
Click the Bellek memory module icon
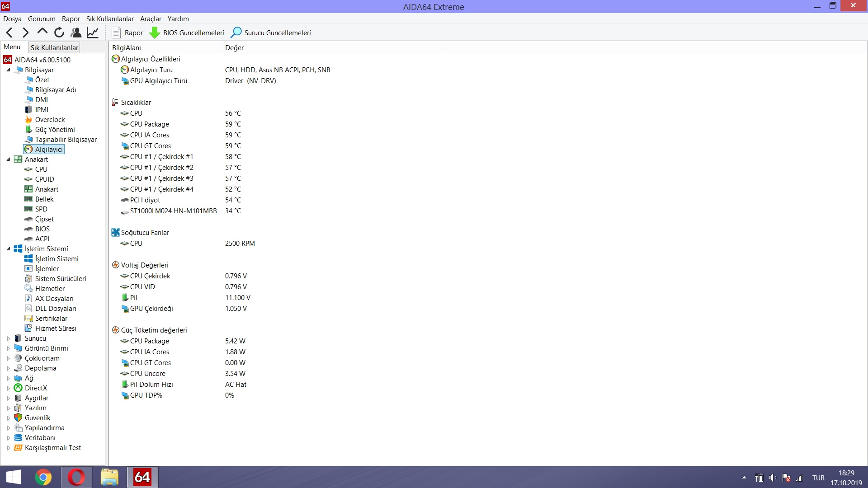click(28, 199)
